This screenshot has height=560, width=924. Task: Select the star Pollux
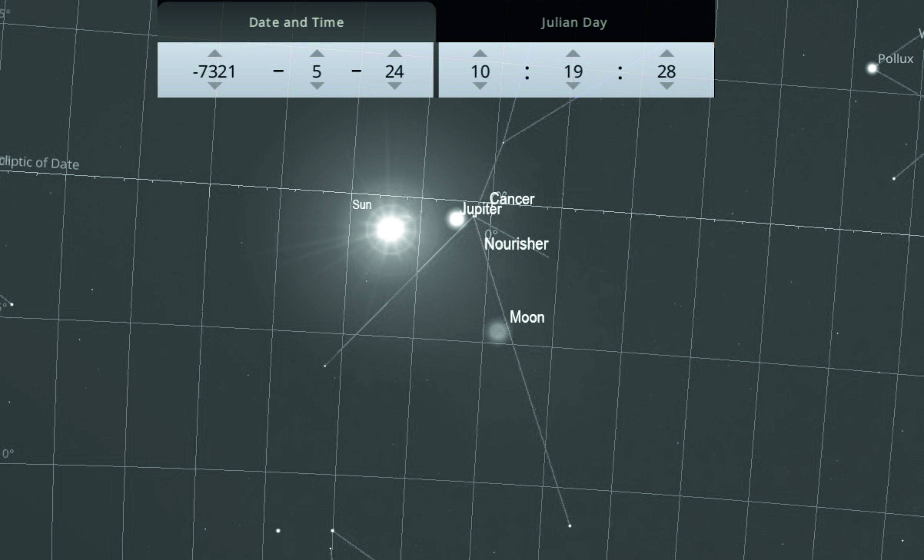tap(872, 69)
